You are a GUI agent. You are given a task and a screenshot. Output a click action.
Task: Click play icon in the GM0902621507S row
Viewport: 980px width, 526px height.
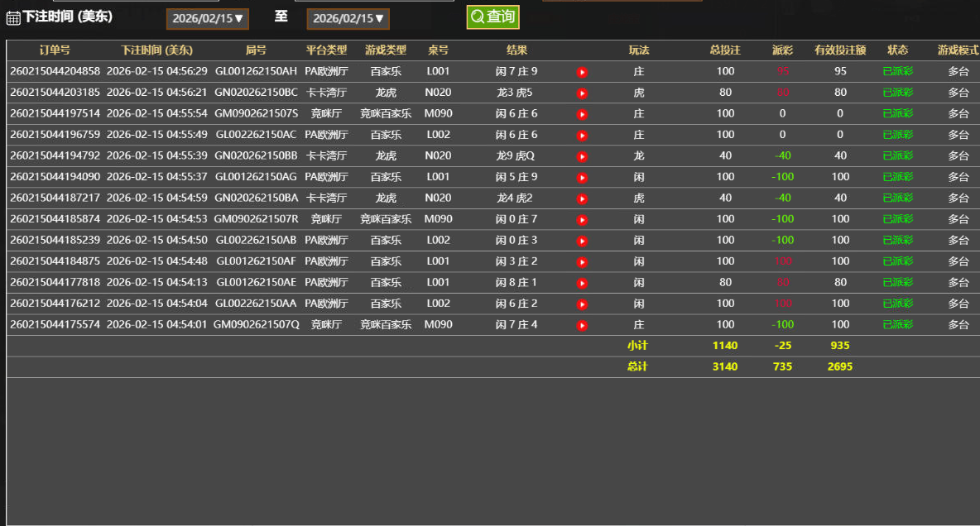(582, 114)
